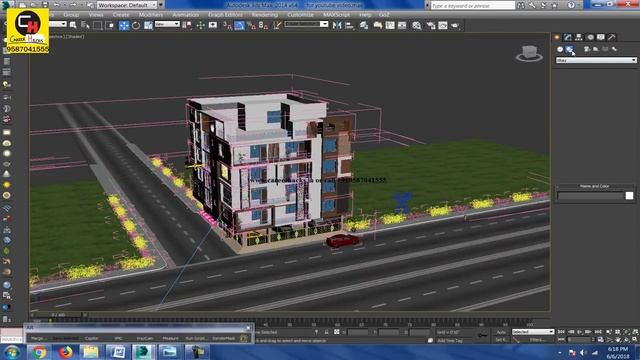
Task: Open Edit Named Selection Sets
Action: [278, 25]
